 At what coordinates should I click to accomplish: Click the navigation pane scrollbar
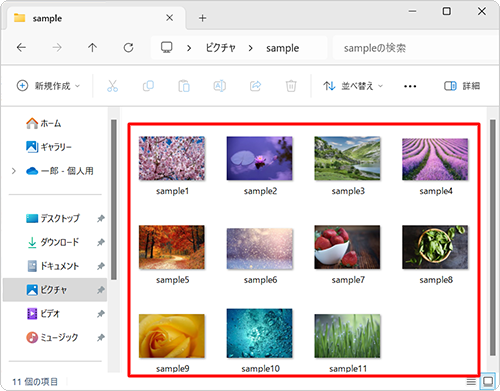[x=114, y=199]
